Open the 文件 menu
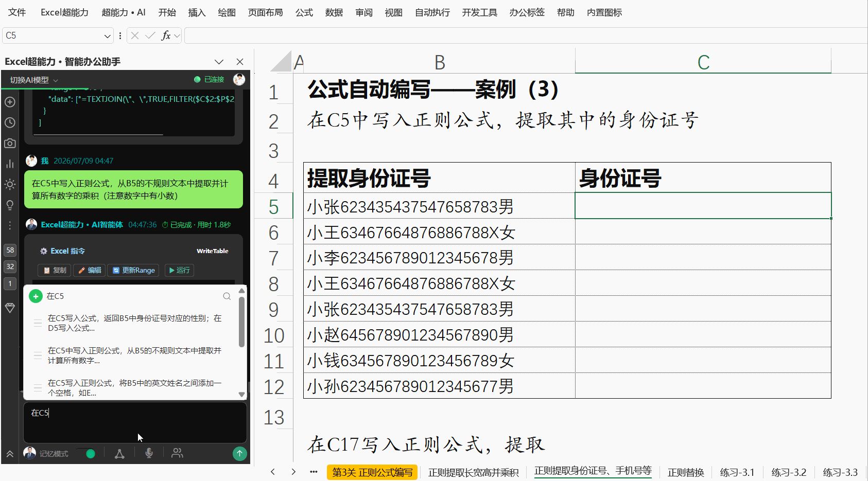The width and height of the screenshot is (868, 481). (17, 12)
